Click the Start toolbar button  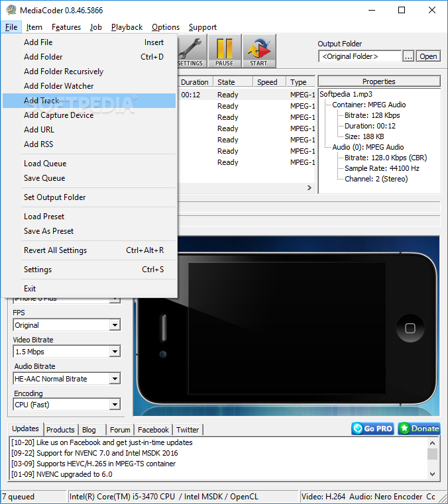click(259, 51)
